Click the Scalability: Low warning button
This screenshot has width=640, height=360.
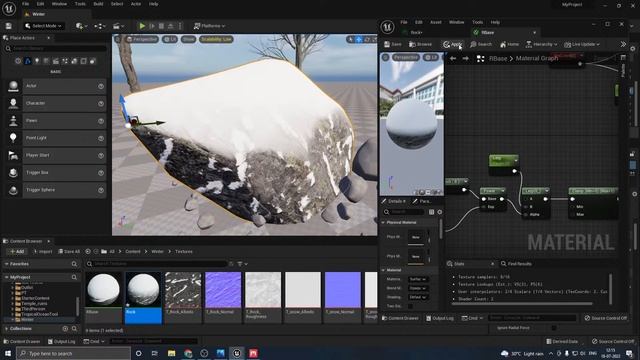pos(216,39)
